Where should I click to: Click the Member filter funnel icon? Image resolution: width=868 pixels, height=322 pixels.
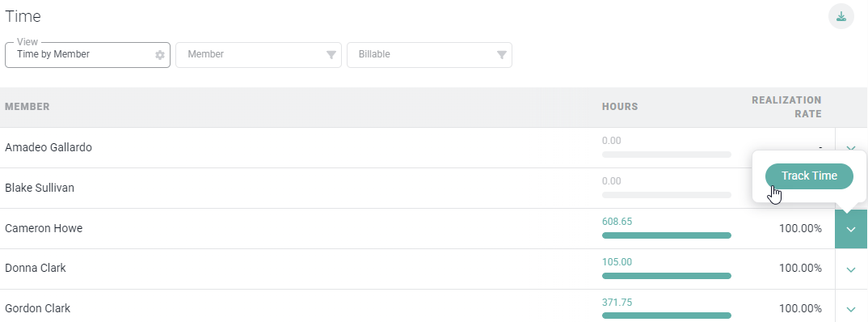tap(331, 55)
